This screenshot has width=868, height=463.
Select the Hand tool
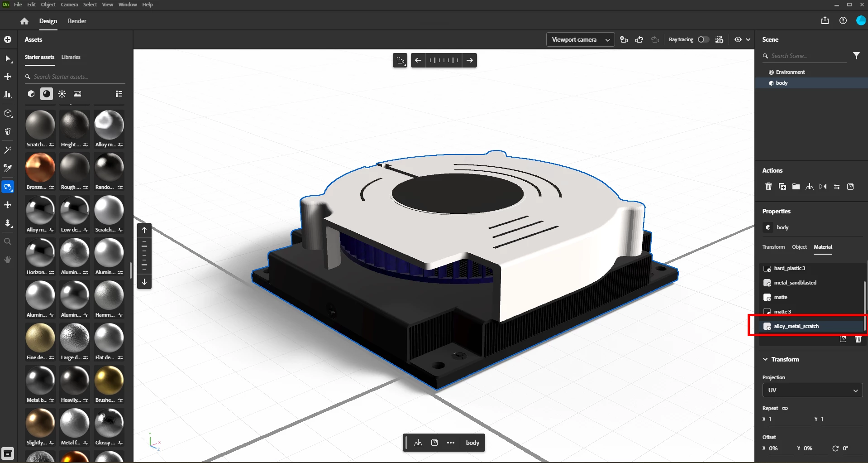click(x=8, y=260)
